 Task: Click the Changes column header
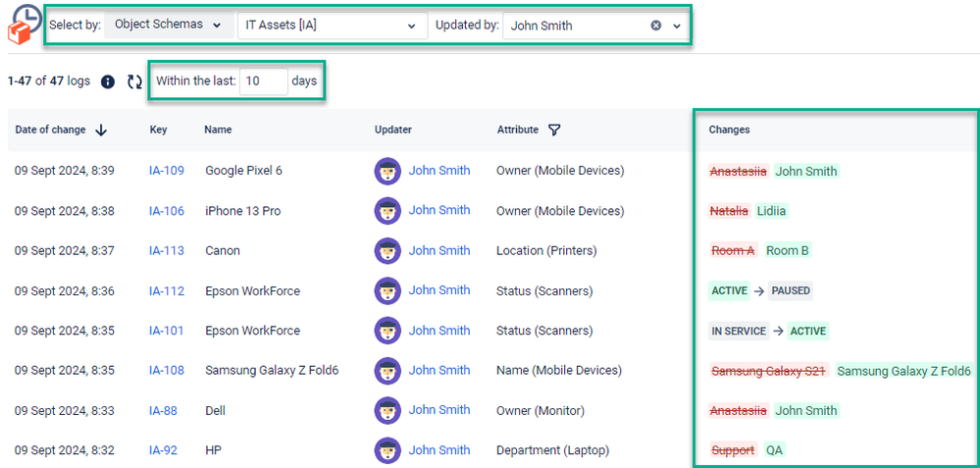730,130
